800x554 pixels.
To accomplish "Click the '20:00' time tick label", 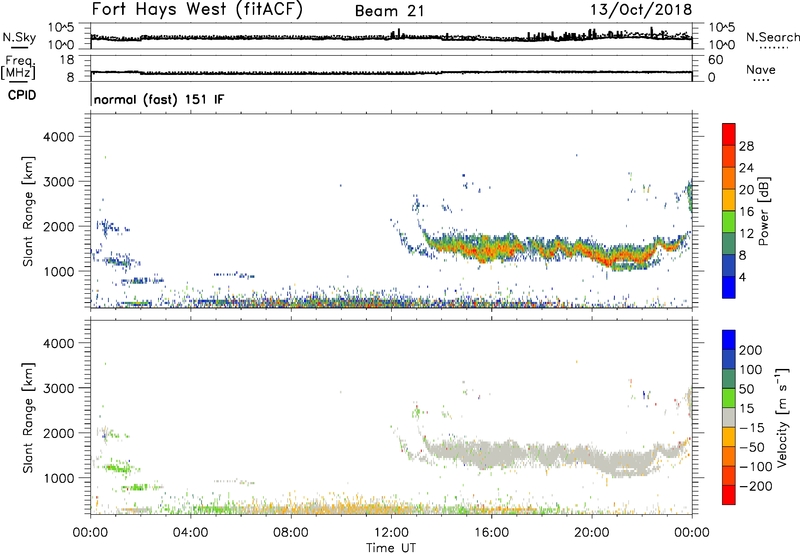I will click(x=591, y=533).
